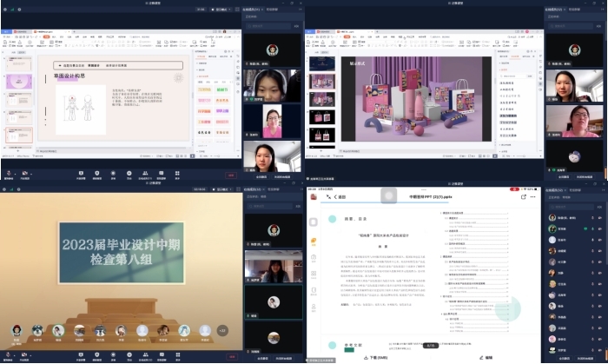The image size is (608, 364).
Task: Open Security shield in bottom-left window
Action: [97, 356]
